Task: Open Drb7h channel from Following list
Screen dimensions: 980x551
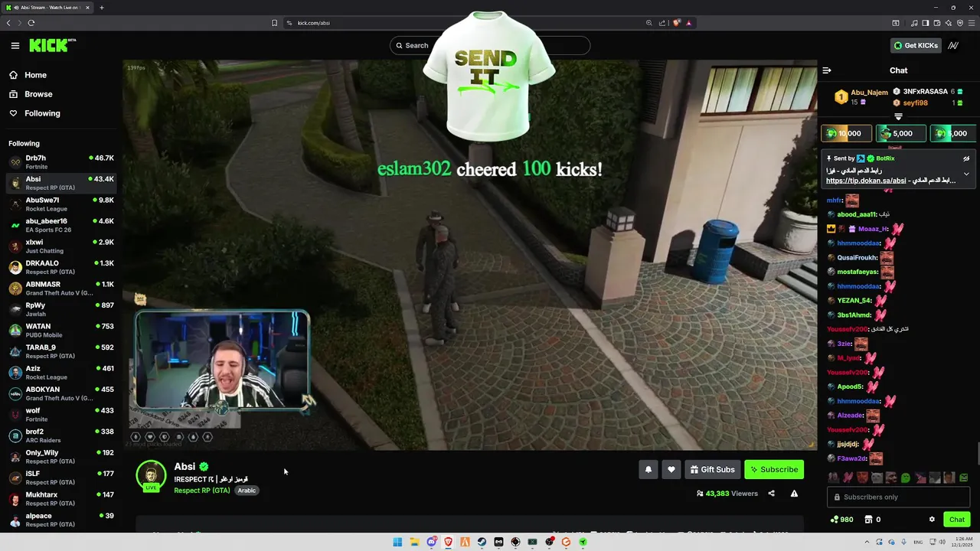Action: [x=61, y=162]
